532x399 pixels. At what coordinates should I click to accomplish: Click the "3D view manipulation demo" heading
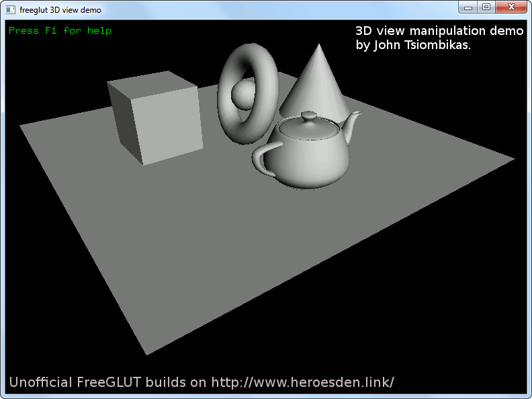[x=439, y=31]
